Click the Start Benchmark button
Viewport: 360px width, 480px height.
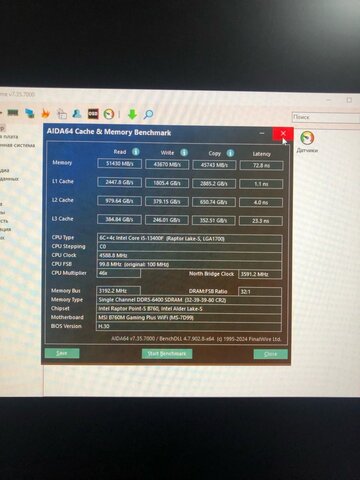tap(167, 354)
